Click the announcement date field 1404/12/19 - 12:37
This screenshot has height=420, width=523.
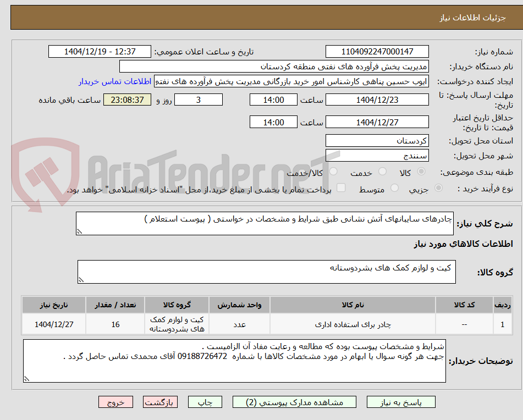pyautogui.click(x=100, y=52)
